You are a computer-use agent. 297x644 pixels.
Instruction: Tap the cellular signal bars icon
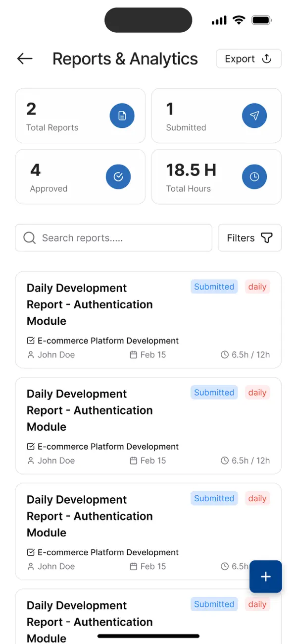[219, 20]
